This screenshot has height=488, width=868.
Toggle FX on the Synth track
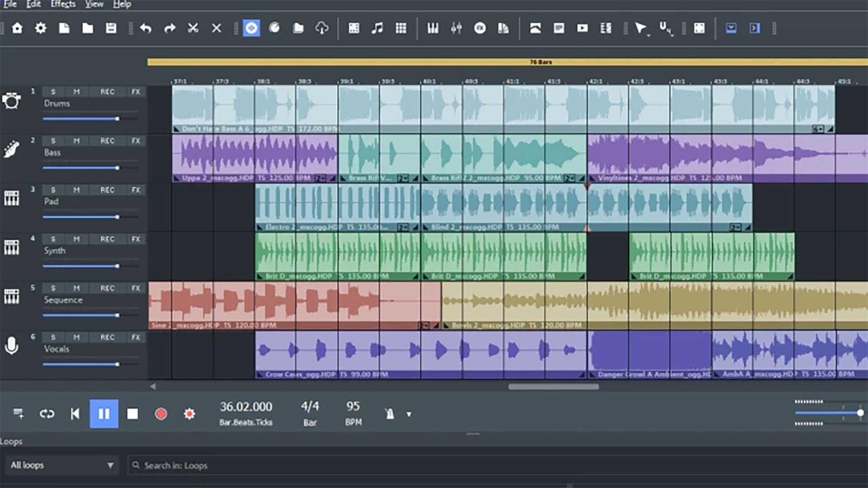click(136, 239)
